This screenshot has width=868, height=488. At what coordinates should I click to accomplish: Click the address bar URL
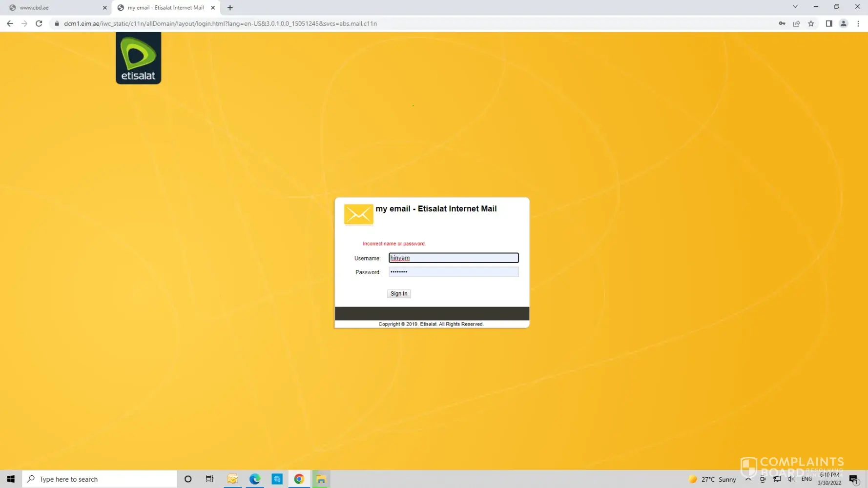click(220, 23)
